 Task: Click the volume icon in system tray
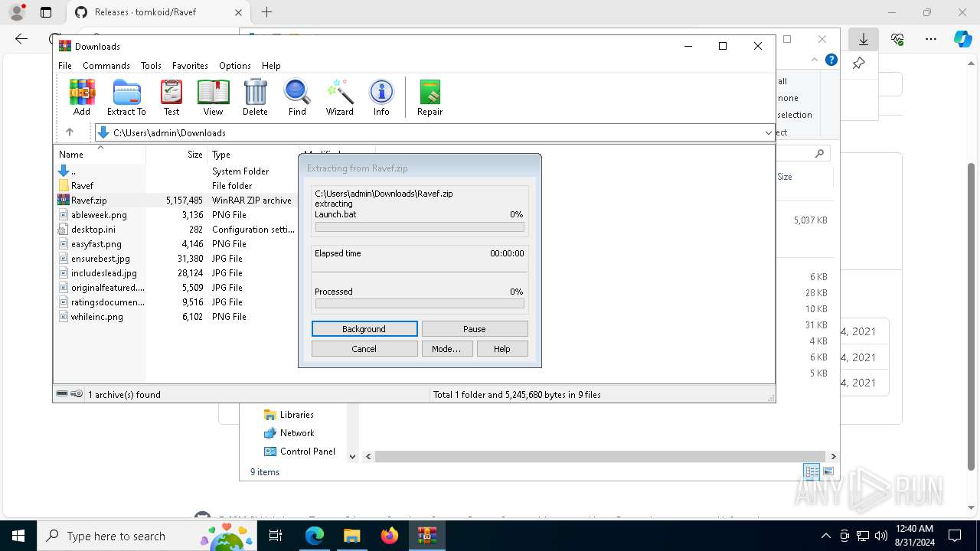click(880, 536)
